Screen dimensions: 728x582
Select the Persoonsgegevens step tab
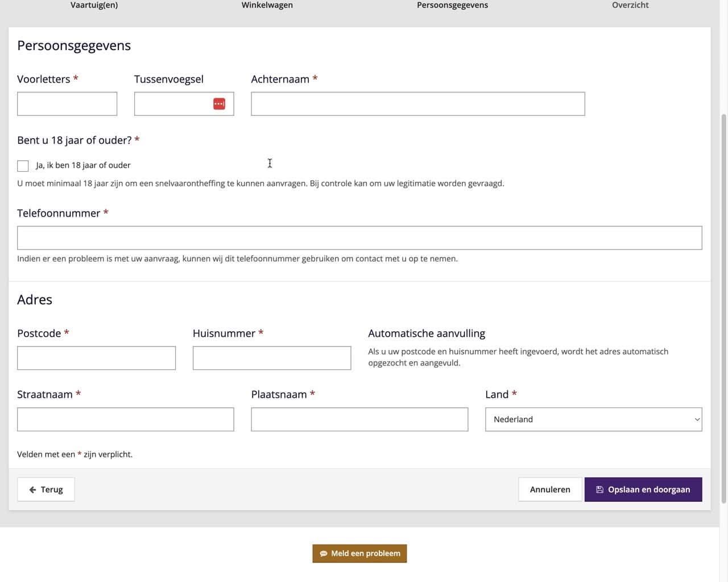coord(452,5)
